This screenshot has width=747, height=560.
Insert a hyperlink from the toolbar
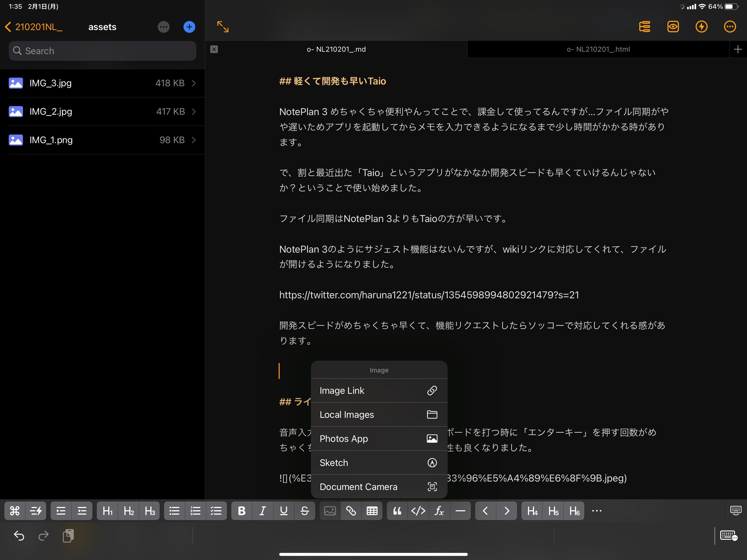(x=351, y=511)
